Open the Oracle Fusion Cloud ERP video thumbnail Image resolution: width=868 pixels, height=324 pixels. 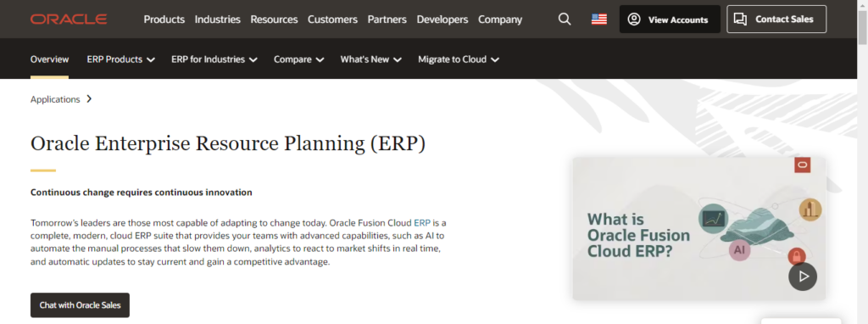699,229
